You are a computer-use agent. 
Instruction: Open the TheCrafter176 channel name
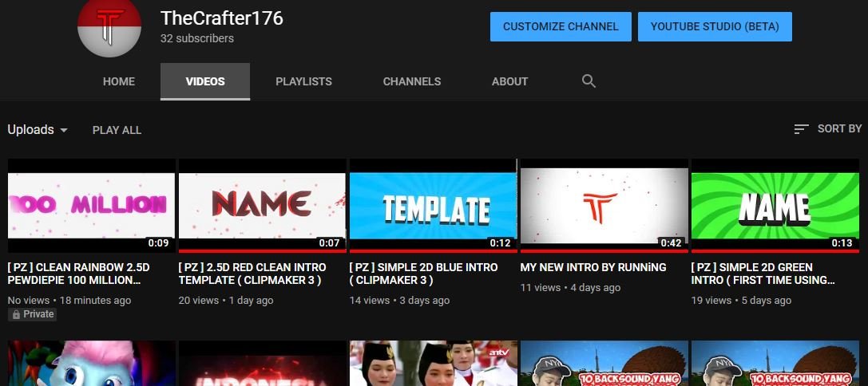pyautogui.click(x=222, y=18)
